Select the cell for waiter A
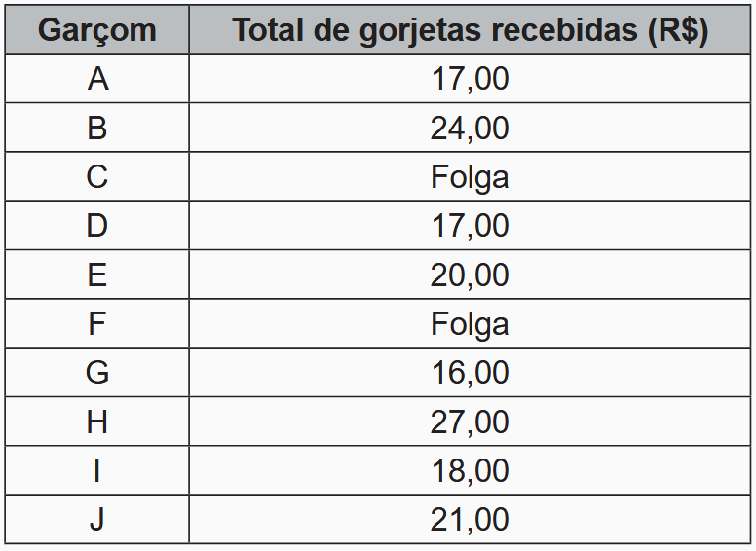 (96, 79)
